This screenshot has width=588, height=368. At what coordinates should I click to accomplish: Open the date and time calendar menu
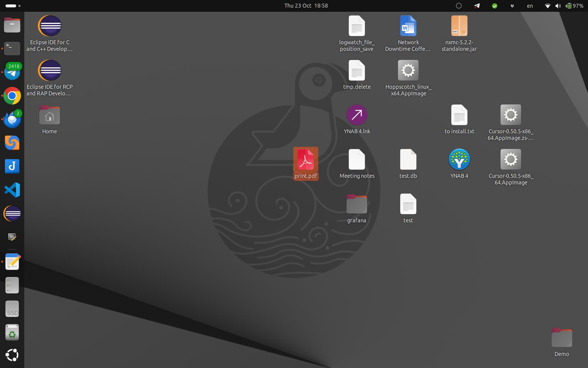pyautogui.click(x=306, y=6)
